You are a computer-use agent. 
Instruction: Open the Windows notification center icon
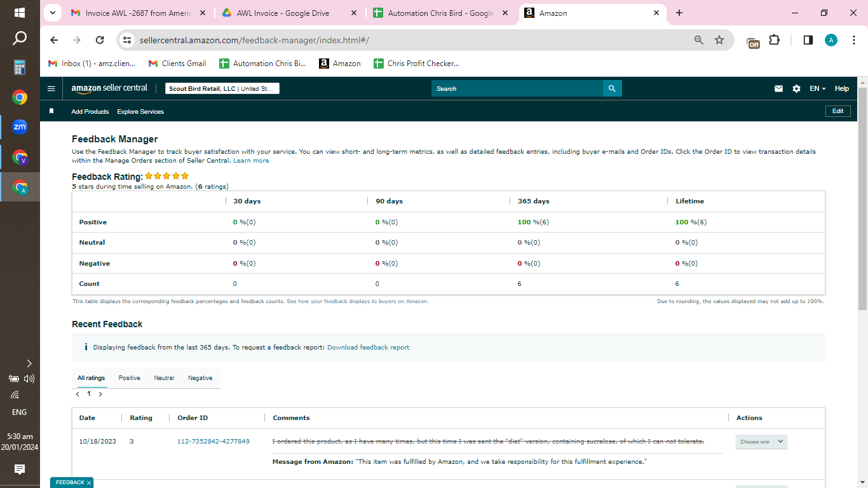[20, 470]
